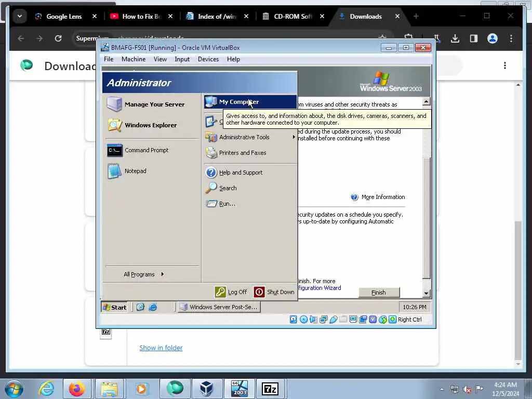The width and height of the screenshot is (532, 399).
Task: Open the VirtualBox Machine menu
Action: click(134, 59)
